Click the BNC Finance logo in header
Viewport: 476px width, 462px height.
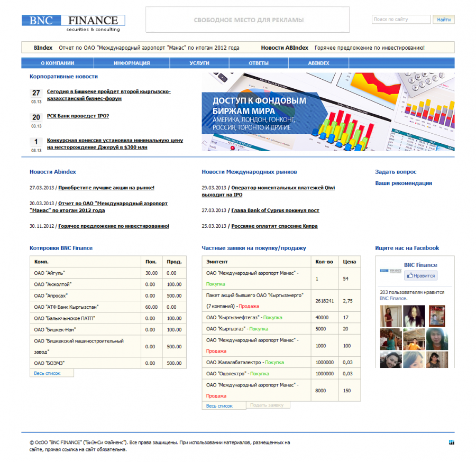[x=73, y=23]
